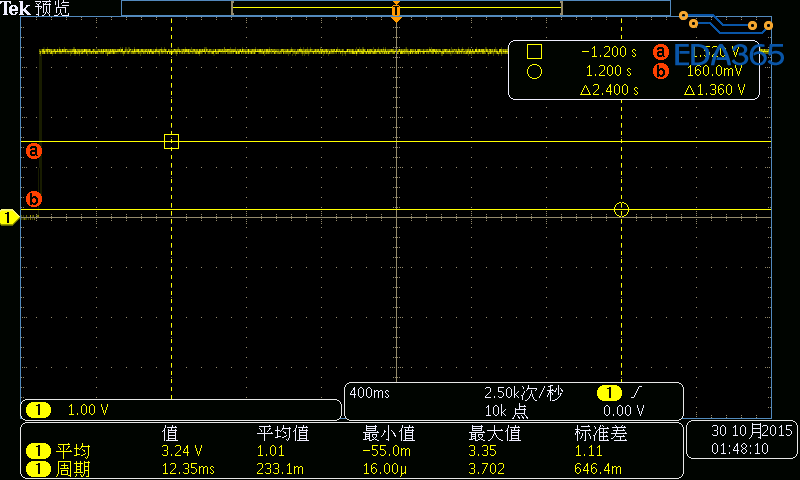Click the orange 'b' cursor label on the left
This screenshot has width=800, height=480.
[34, 199]
